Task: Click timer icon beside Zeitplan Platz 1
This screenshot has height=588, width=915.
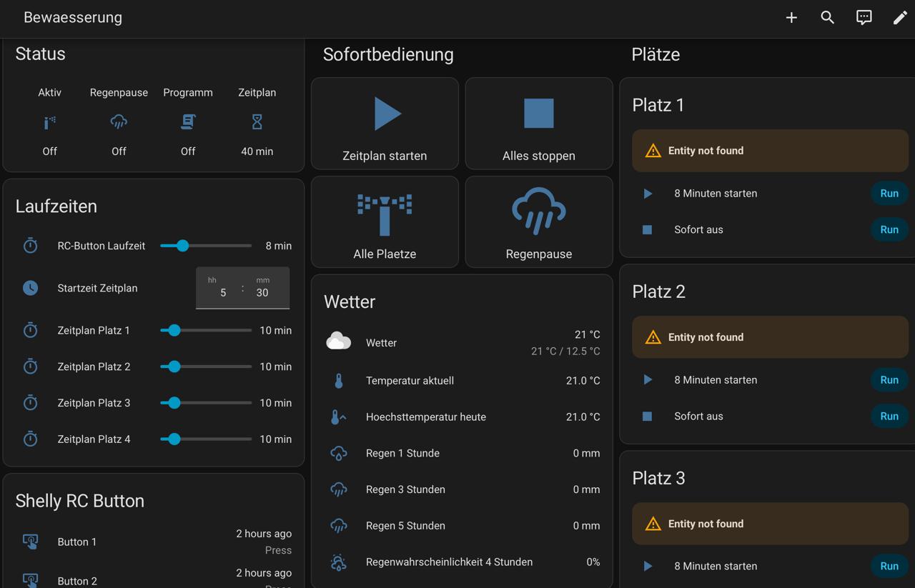Action: pos(30,330)
